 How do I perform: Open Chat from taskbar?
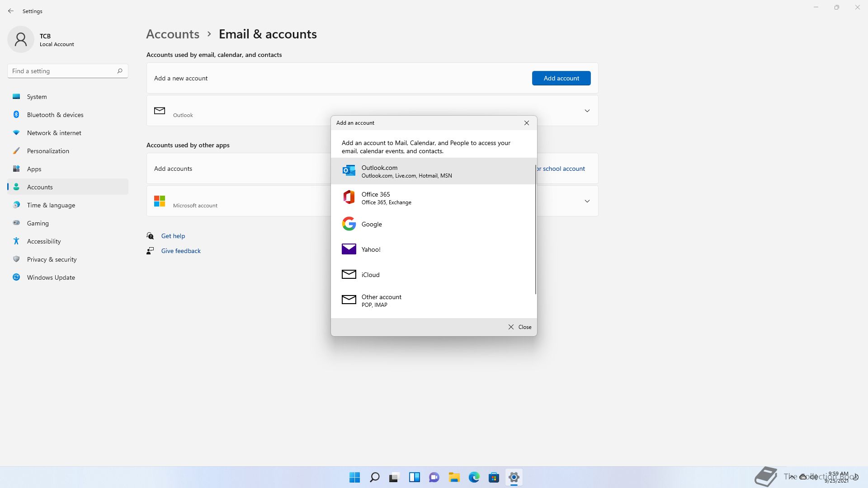tap(434, 477)
